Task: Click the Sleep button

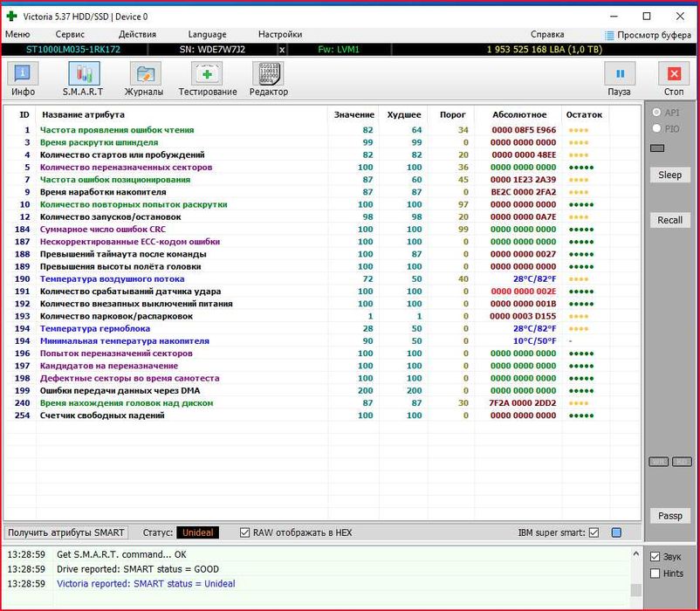Action: tap(669, 175)
